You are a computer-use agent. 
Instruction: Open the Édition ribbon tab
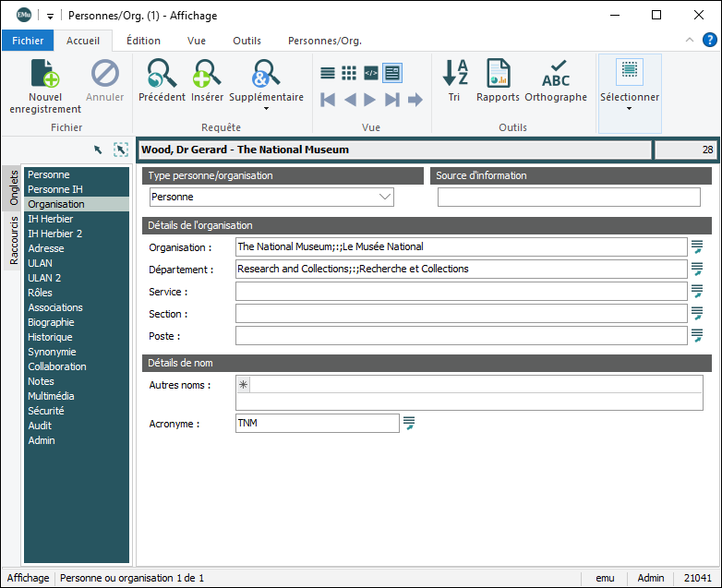coord(143,41)
